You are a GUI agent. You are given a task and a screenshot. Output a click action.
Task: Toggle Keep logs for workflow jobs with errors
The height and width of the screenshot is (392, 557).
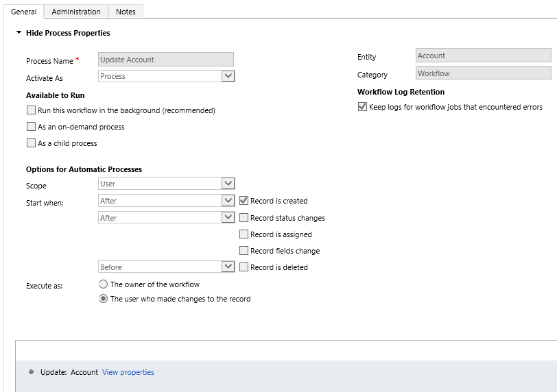pos(362,106)
